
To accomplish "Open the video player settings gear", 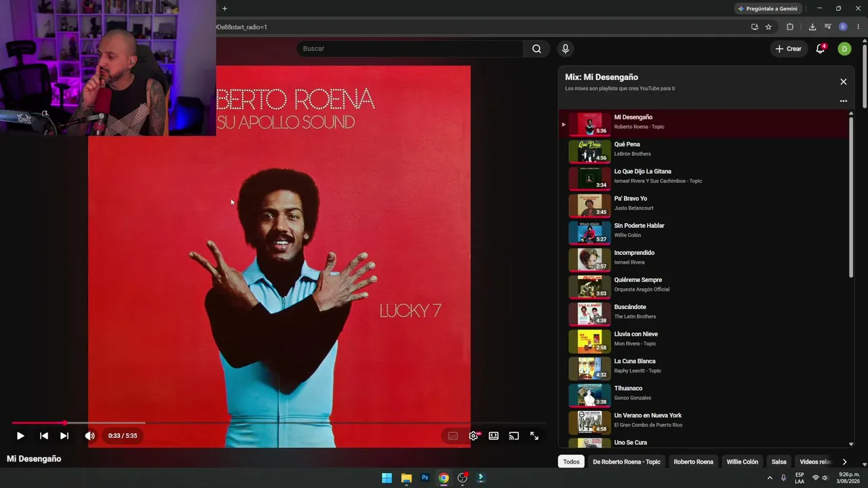I will 473,436.
